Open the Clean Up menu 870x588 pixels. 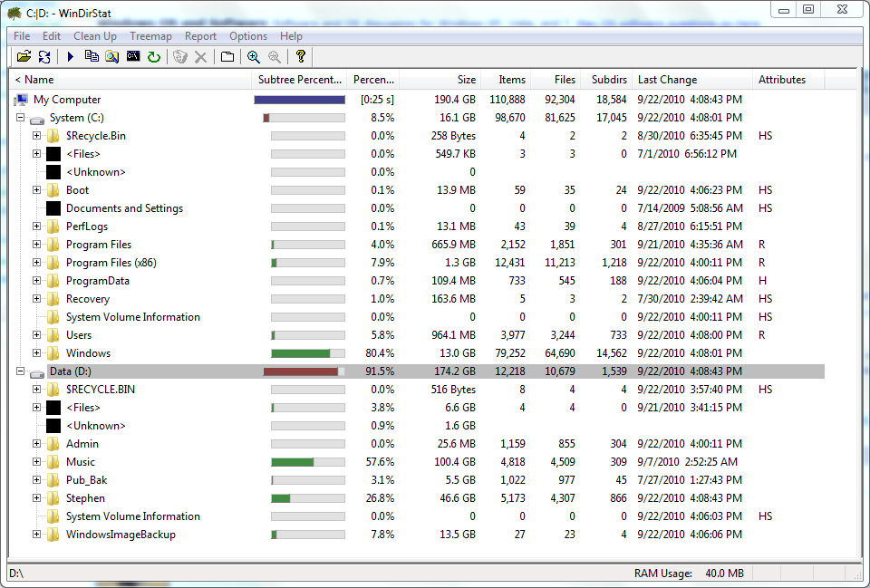click(95, 36)
